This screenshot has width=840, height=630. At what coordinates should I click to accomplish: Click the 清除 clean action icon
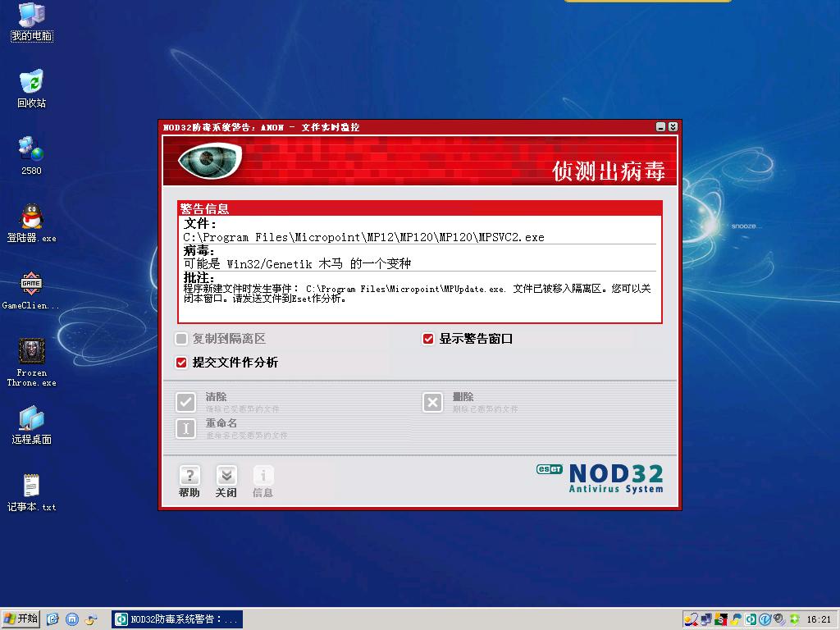pos(186,402)
